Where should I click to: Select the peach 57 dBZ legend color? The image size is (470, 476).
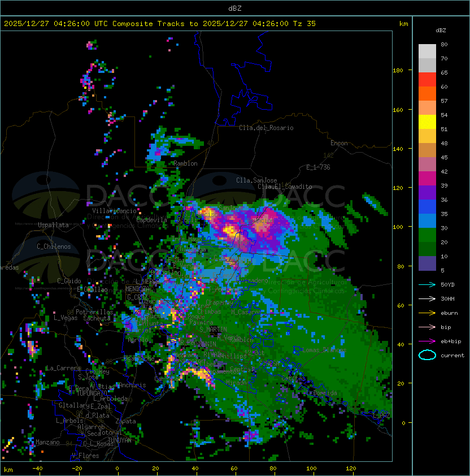[427, 108]
